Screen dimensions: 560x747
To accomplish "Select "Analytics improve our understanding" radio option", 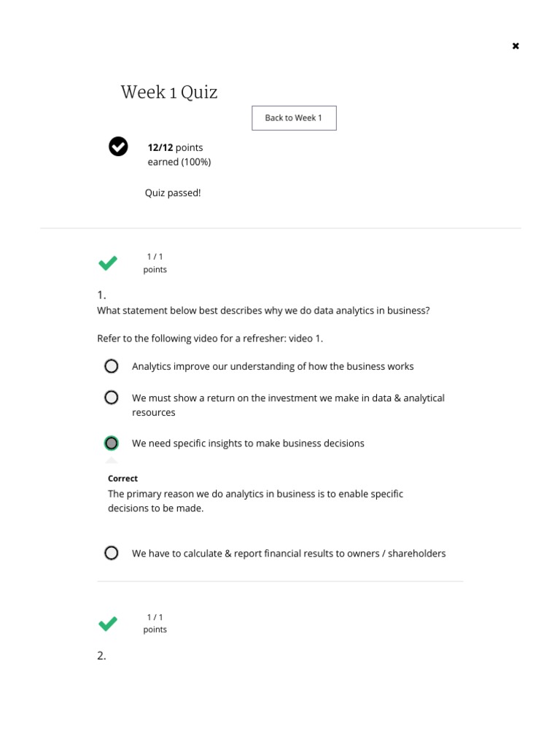I will pyautogui.click(x=111, y=366).
